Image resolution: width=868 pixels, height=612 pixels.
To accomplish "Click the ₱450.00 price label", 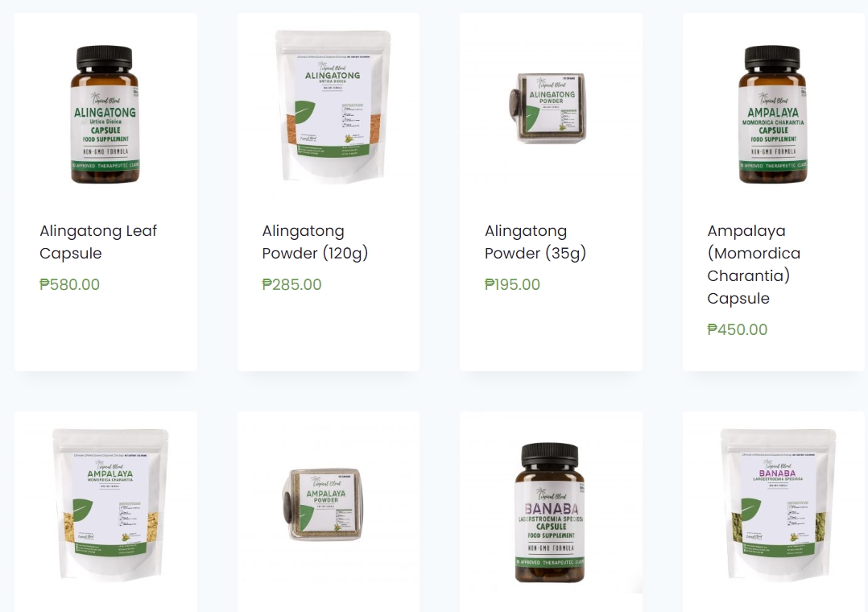I will 738,329.
